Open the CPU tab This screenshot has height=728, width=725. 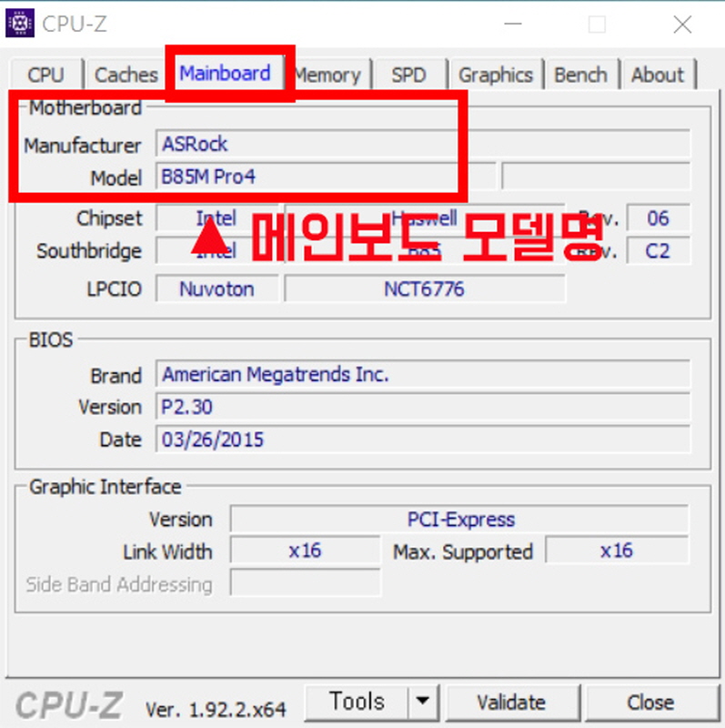coord(46,75)
